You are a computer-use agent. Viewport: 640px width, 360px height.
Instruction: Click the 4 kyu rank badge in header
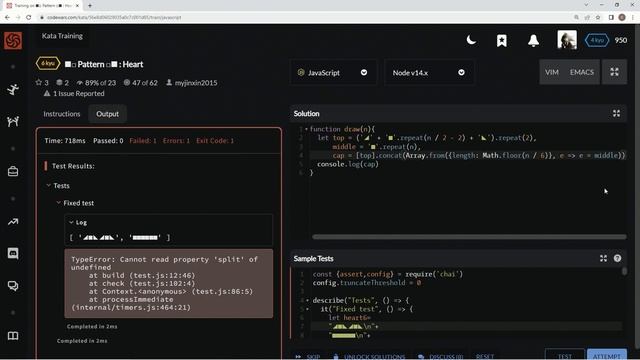click(x=597, y=40)
